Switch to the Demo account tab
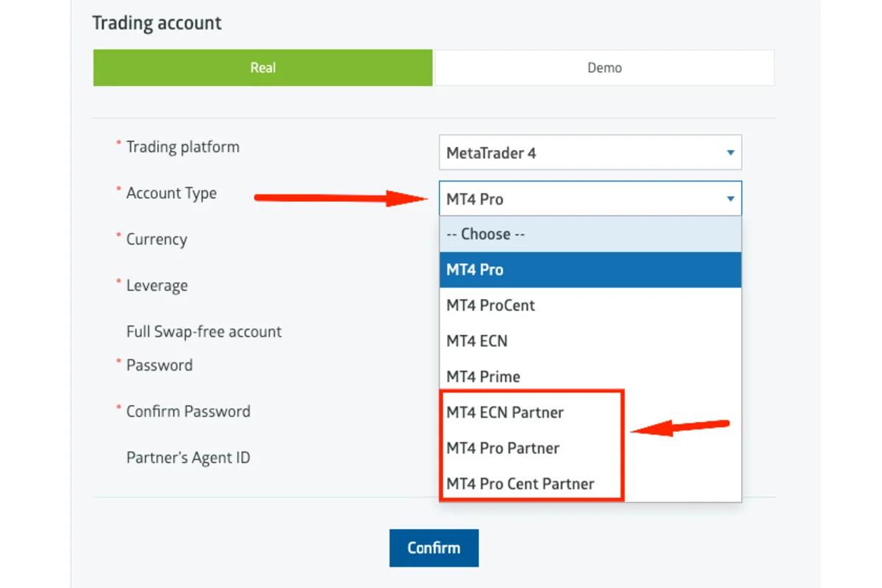This screenshot has width=882, height=588. (x=604, y=68)
